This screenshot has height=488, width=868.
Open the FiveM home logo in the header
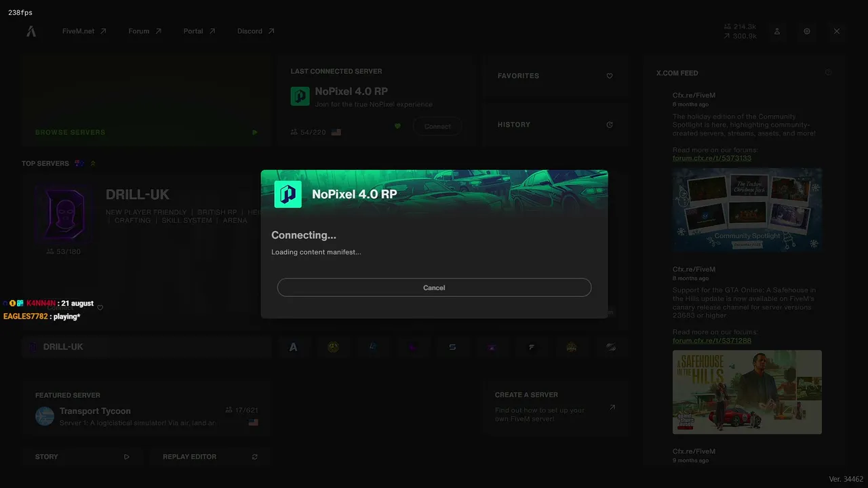point(31,31)
